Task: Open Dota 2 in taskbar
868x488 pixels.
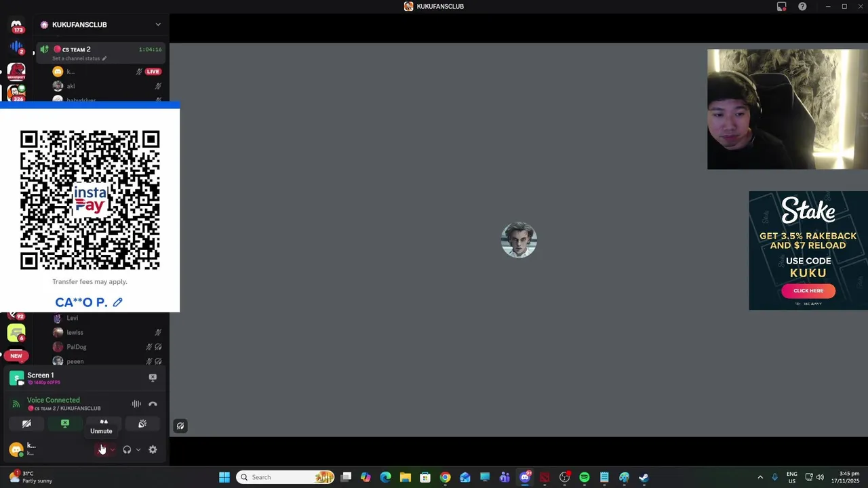Action: pos(545,477)
